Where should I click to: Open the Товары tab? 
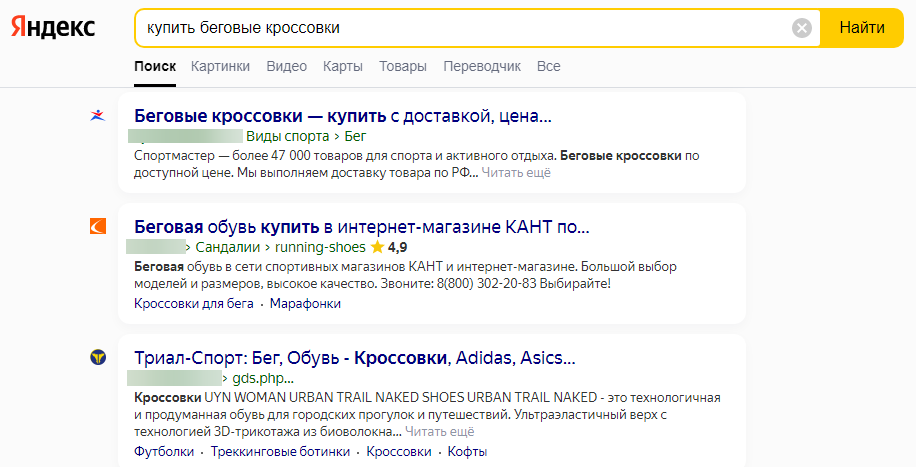click(403, 67)
